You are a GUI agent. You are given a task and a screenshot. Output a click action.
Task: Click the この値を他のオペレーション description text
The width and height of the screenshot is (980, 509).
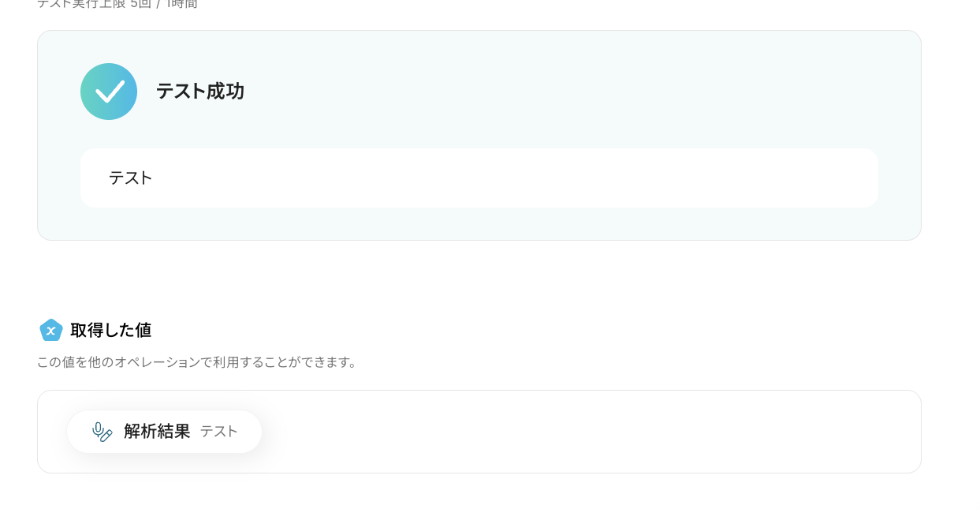(198, 362)
